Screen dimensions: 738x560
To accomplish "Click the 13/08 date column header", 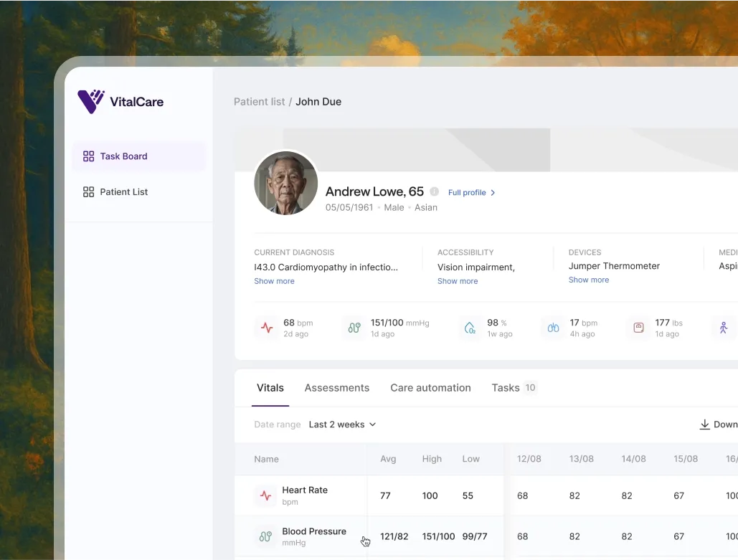I will click(581, 459).
